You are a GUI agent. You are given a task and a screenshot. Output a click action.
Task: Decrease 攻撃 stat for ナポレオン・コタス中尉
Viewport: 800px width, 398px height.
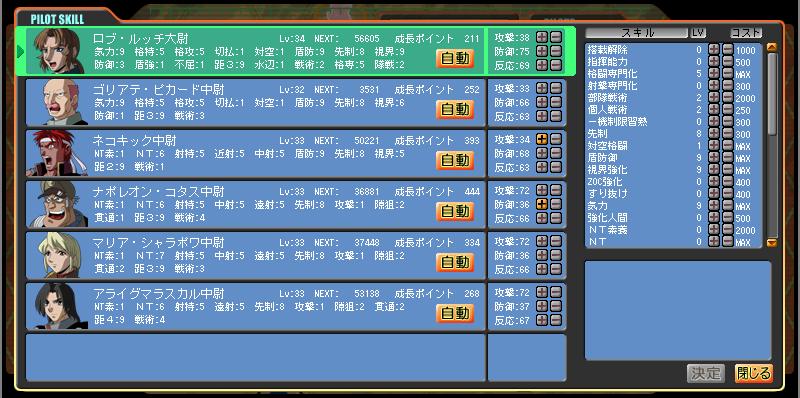click(x=555, y=190)
